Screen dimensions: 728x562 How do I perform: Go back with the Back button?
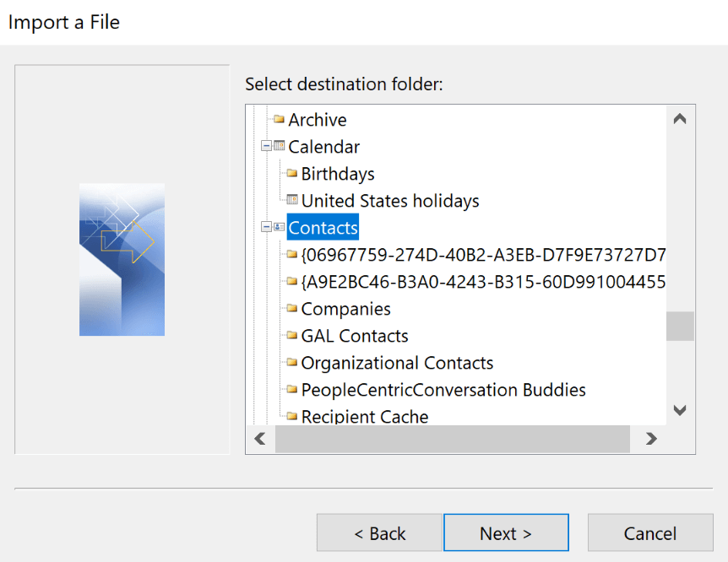pyautogui.click(x=379, y=533)
